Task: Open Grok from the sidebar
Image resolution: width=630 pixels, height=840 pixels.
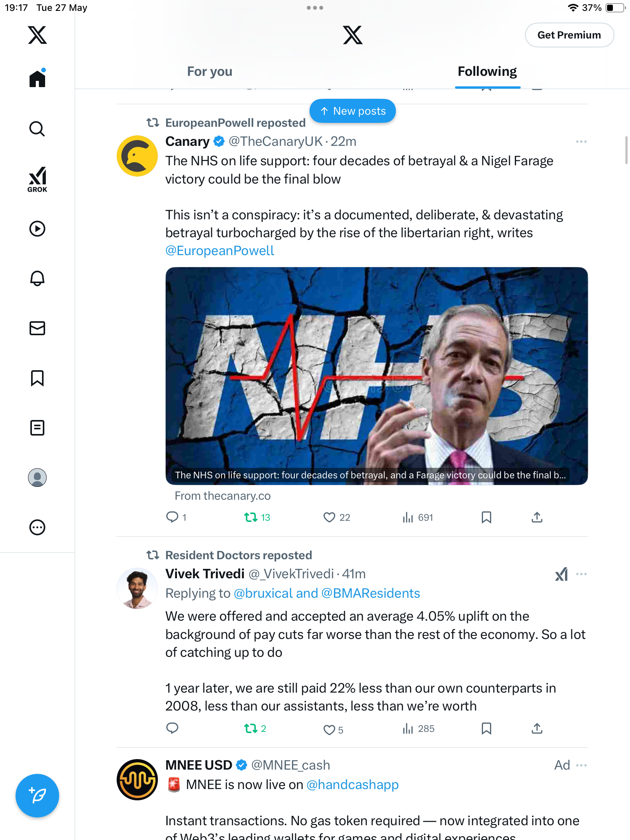Action: pyautogui.click(x=37, y=180)
